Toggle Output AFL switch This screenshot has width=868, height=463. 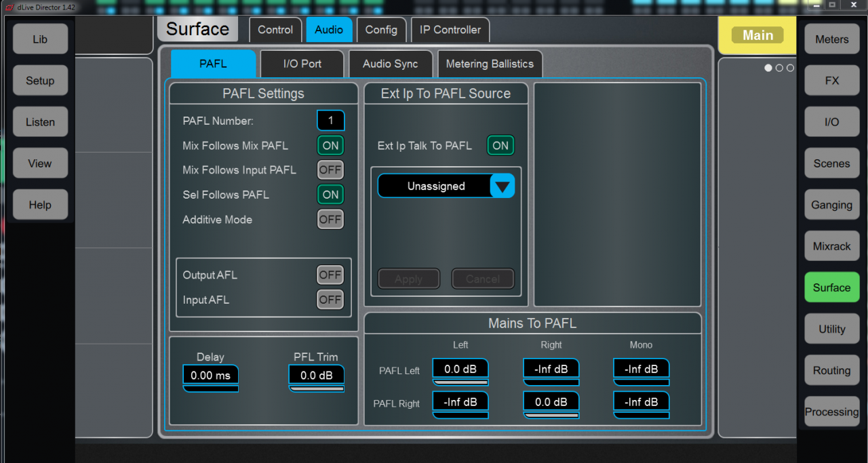pos(330,275)
